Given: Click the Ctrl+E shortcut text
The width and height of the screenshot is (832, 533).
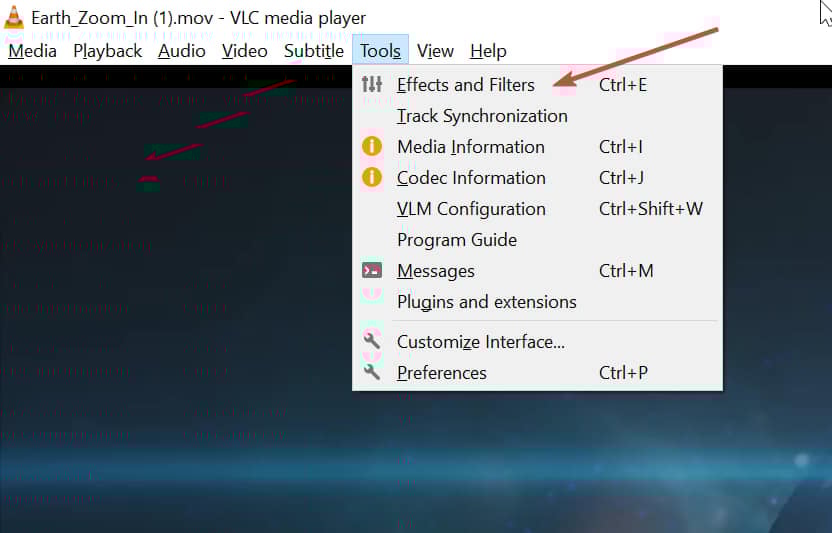Looking at the screenshot, I should coord(623,84).
